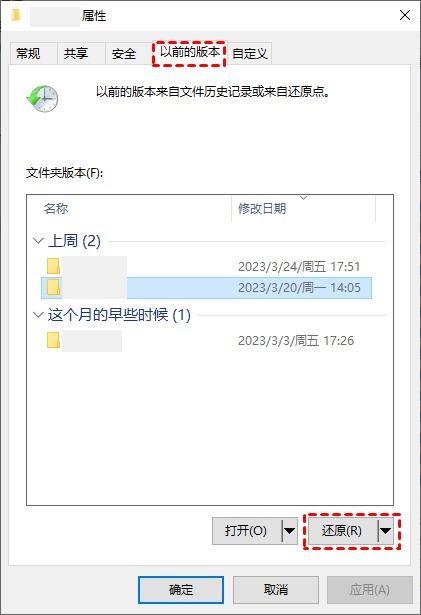Sort by the 名称 column header

point(129,208)
